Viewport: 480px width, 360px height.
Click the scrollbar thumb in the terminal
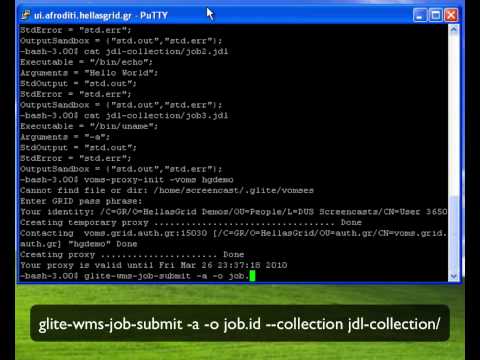tap(454, 233)
